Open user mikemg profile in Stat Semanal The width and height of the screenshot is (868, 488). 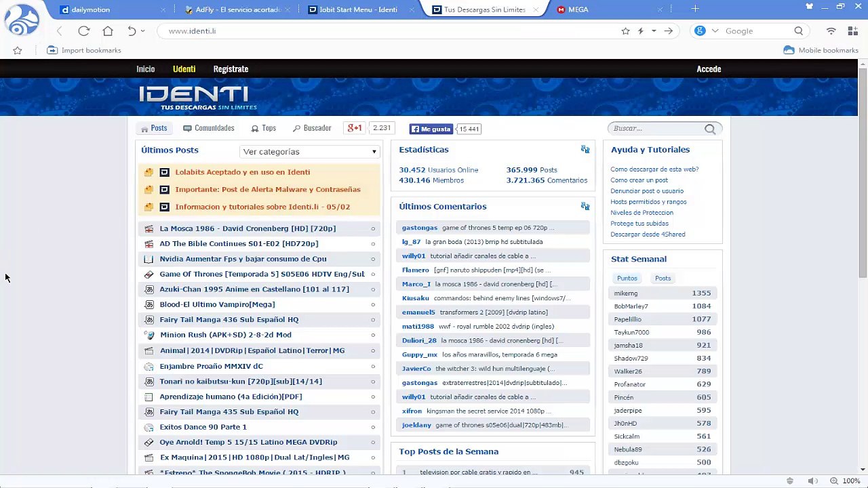click(626, 293)
